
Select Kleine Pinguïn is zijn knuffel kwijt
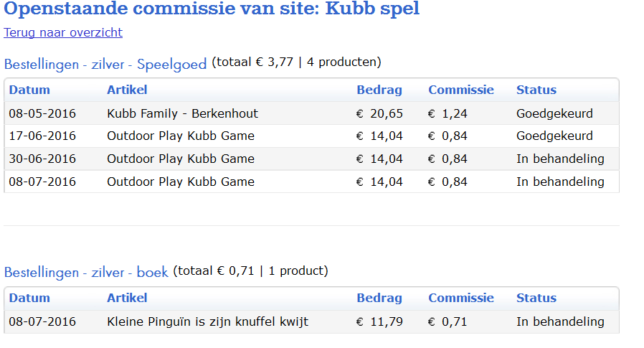pyautogui.click(x=207, y=321)
